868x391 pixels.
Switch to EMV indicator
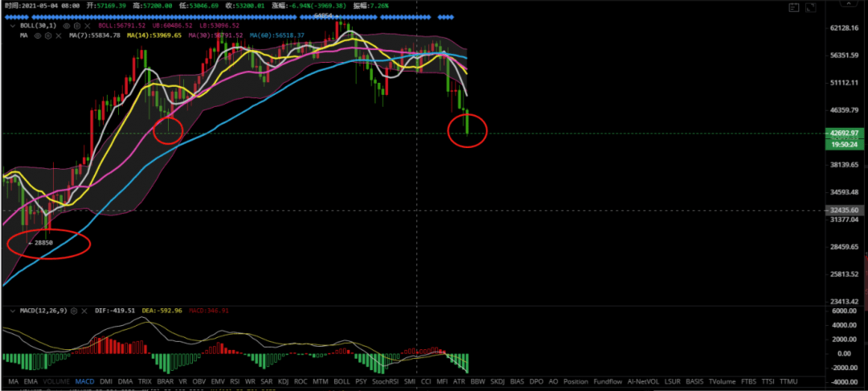coord(218,381)
